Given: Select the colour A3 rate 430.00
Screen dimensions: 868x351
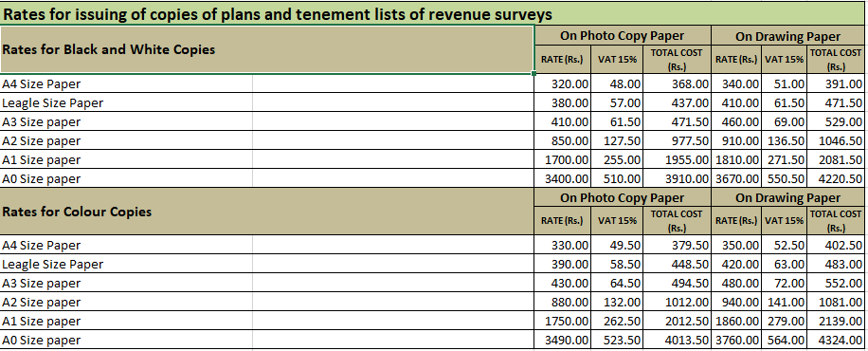Looking at the screenshot, I should click(x=563, y=283).
